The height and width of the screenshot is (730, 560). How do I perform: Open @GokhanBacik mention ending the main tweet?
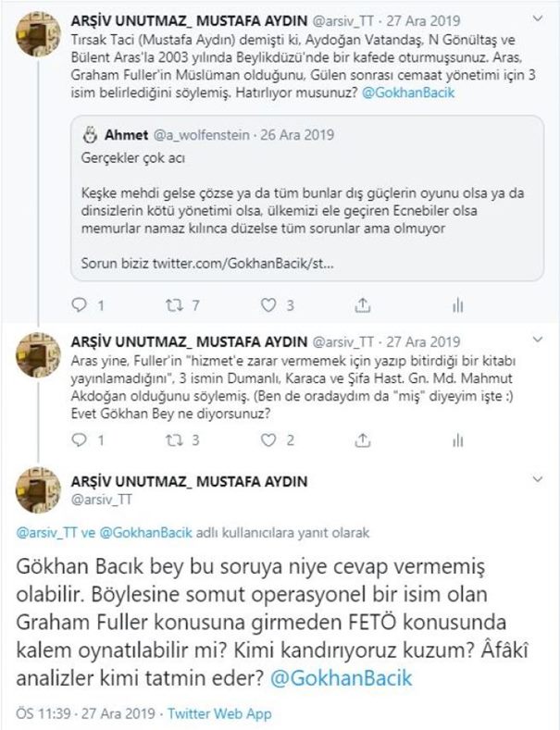(x=341, y=678)
